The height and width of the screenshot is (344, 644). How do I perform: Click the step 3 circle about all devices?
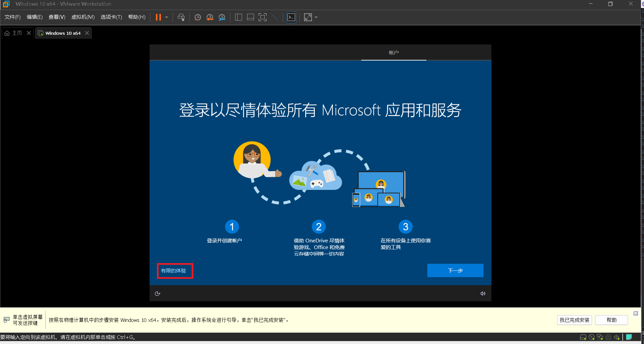point(406,227)
